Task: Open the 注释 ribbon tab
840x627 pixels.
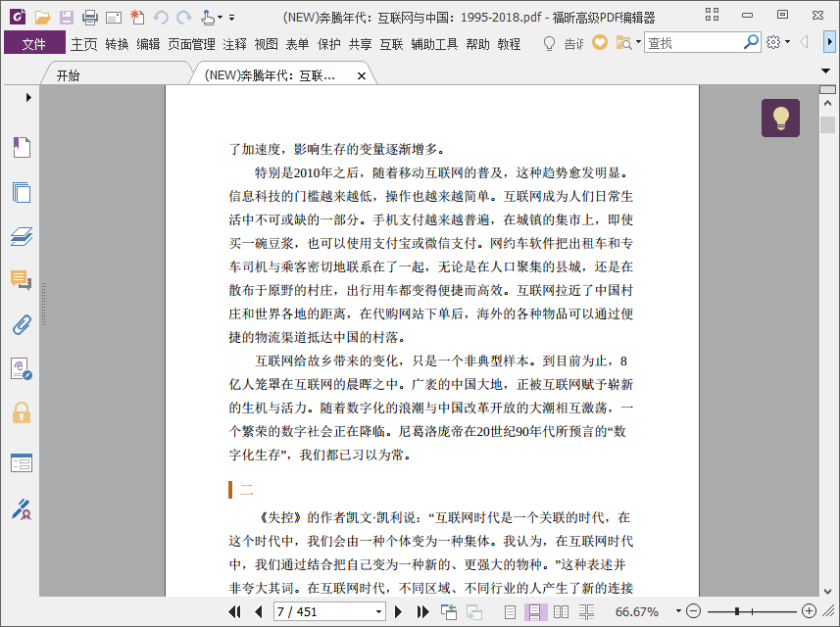Action: point(234,44)
